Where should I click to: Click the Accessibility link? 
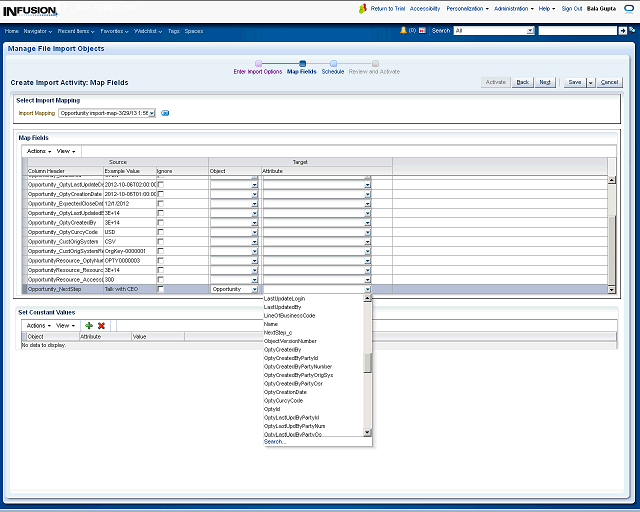(x=424, y=9)
